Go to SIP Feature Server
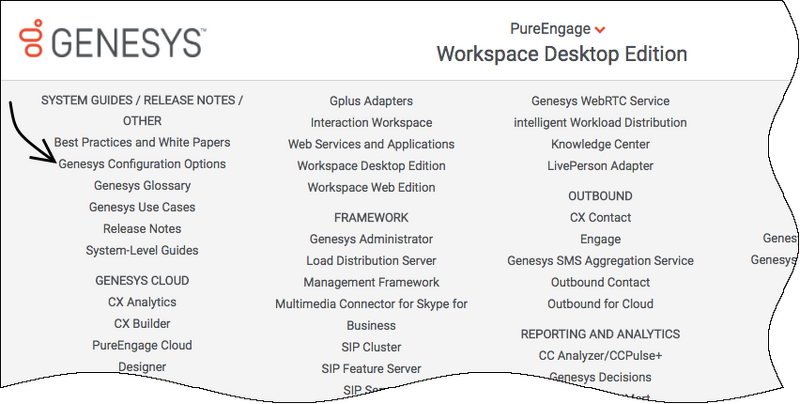 coord(371,368)
